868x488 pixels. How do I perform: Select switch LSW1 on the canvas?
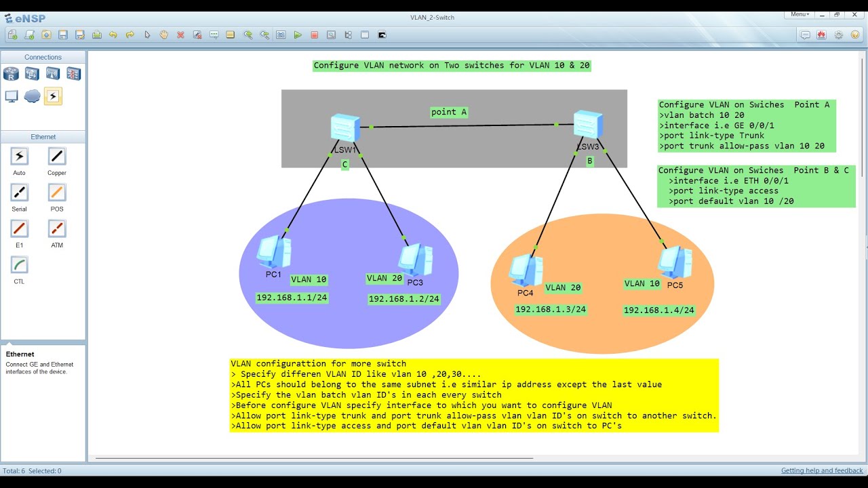click(x=345, y=129)
